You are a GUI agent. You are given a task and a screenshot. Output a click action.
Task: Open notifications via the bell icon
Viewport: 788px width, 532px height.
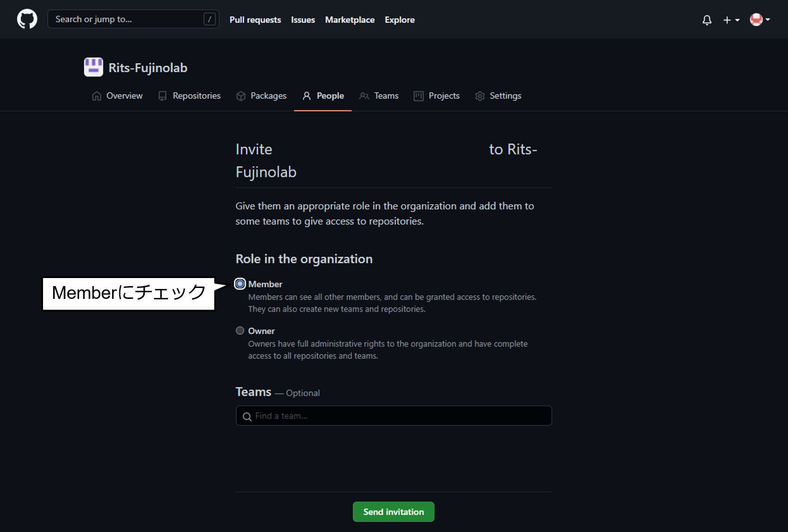707,20
